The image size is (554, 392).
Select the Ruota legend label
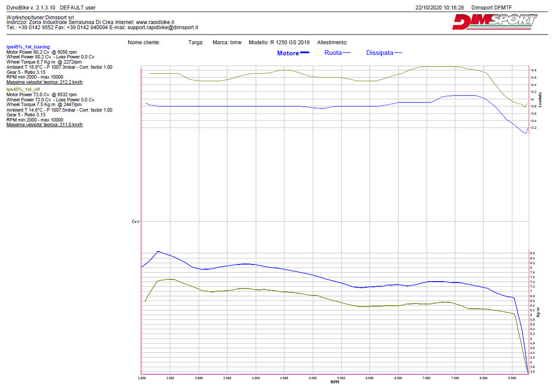(x=333, y=53)
